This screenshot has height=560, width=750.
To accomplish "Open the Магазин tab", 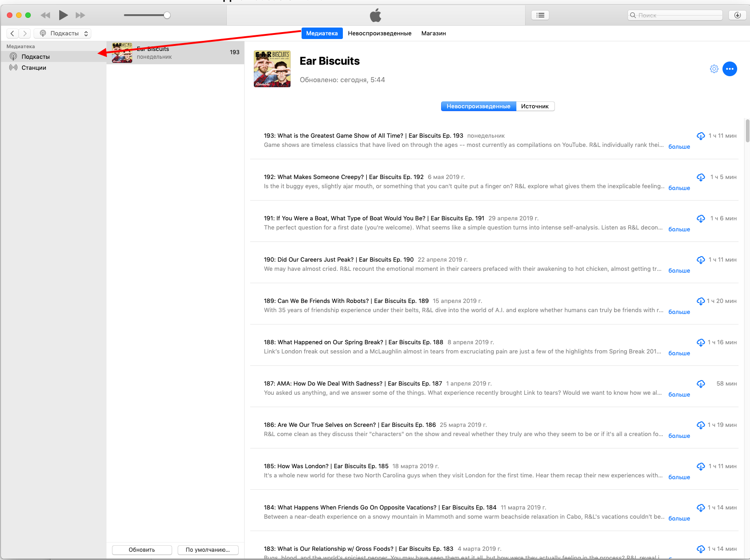I will point(433,33).
